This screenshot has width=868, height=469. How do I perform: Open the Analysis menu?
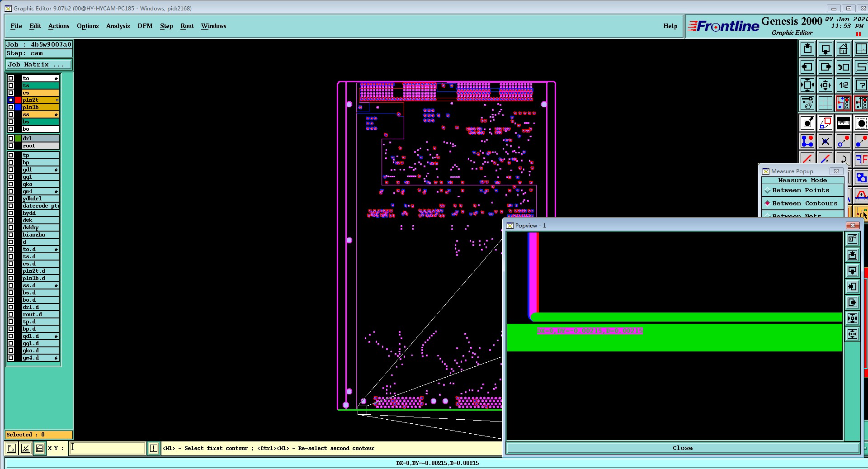coord(118,26)
